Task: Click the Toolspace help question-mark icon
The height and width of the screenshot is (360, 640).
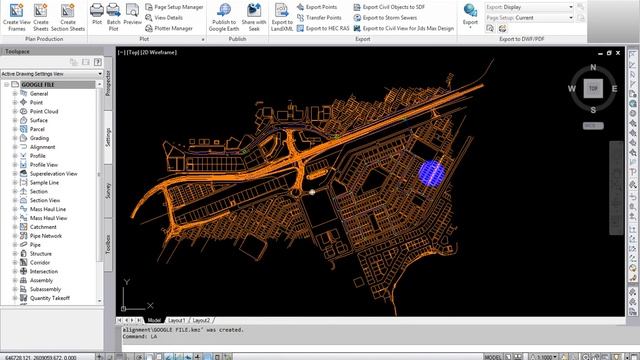Action: click(98, 62)
